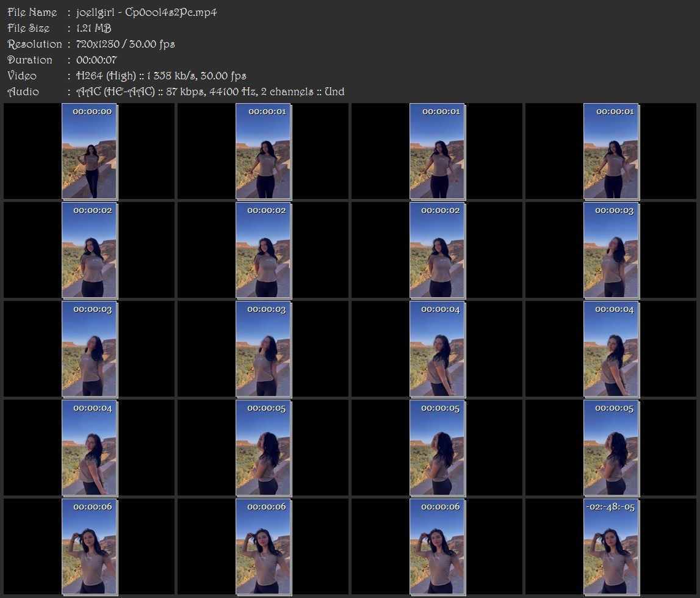
Task: Click the duration value '00:00:07'
Action: [x=96, y=60]
